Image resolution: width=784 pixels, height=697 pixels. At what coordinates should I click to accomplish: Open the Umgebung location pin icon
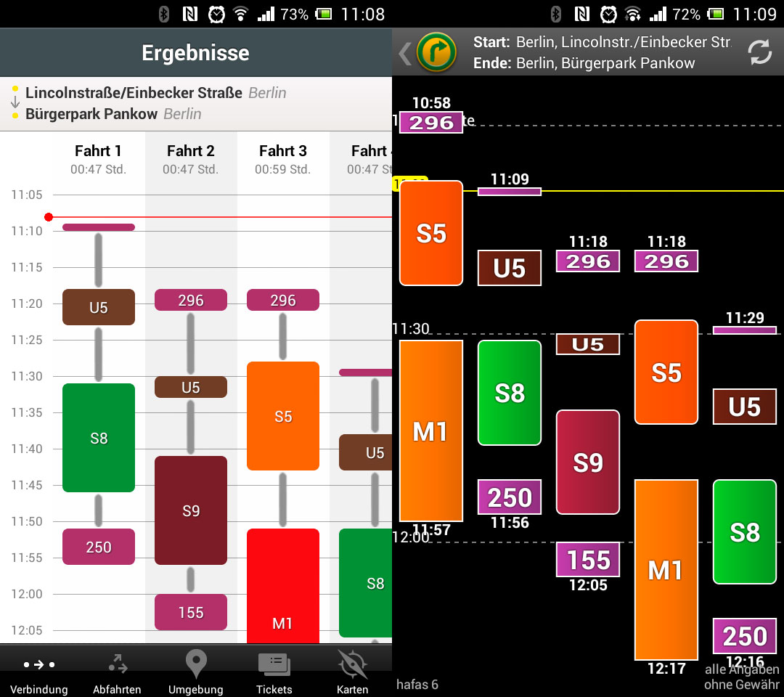(x=196, y=664)
